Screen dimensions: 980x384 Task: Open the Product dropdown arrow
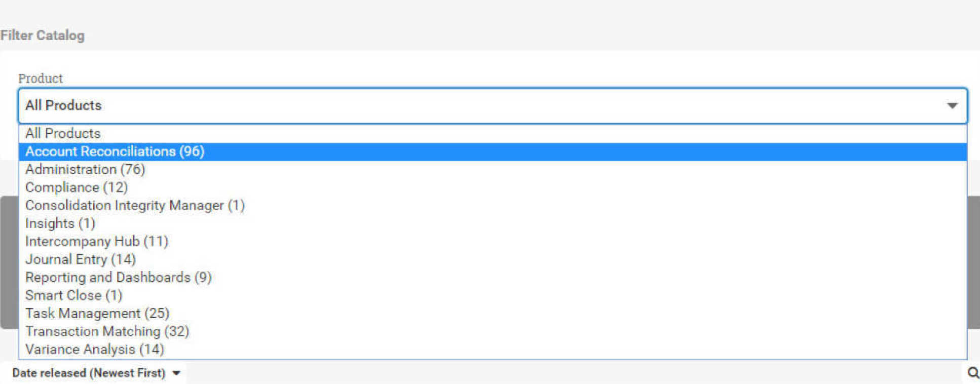(952, 106)
